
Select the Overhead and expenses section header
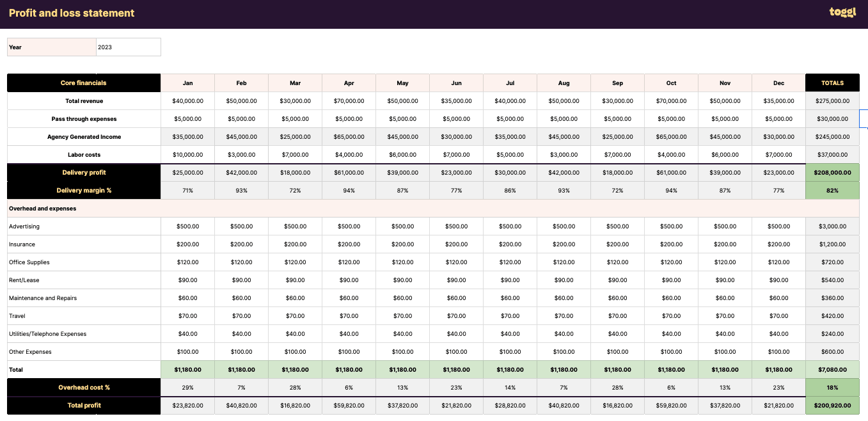tap(43, 209)
